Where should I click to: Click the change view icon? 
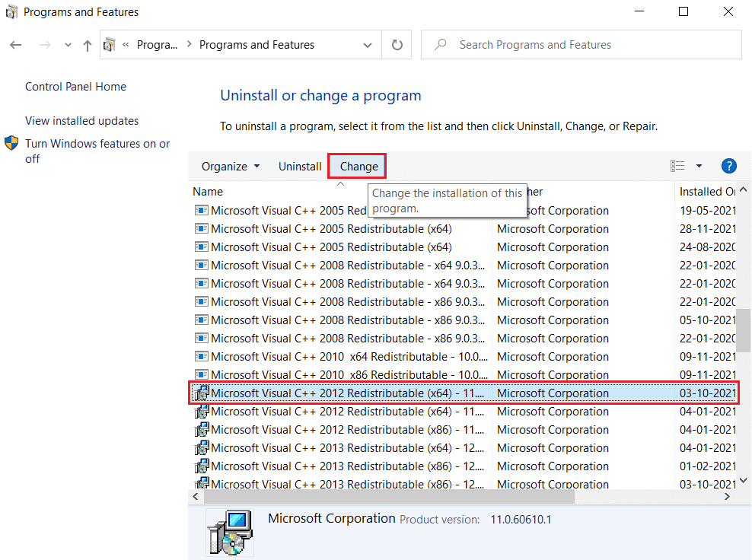point(677,166)
